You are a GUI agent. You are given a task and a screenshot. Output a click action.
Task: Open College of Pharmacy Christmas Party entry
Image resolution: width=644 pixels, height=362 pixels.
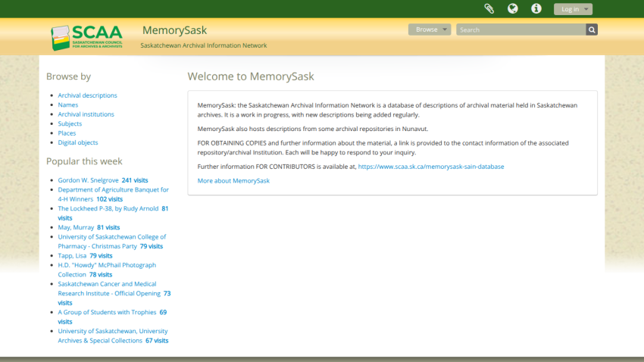point(111,242)
